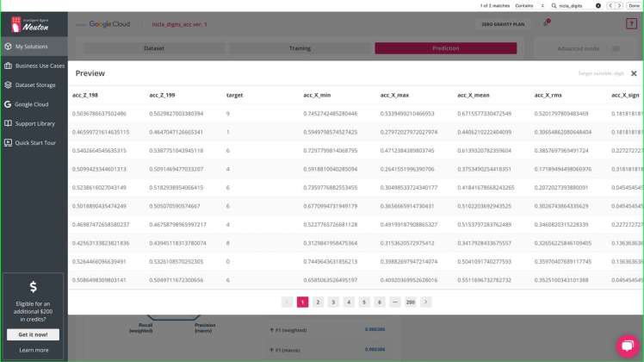Viewport: 644px width, 362px height.
Task: Click cell 0.5036786637502486
Action: pyautogui.click(x=99, y=114)
